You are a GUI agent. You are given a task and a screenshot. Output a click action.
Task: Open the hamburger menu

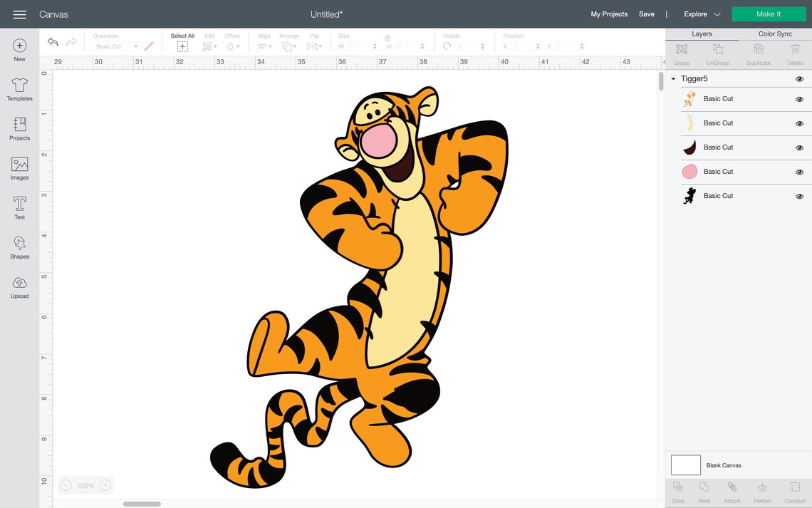tap(19, 14)
